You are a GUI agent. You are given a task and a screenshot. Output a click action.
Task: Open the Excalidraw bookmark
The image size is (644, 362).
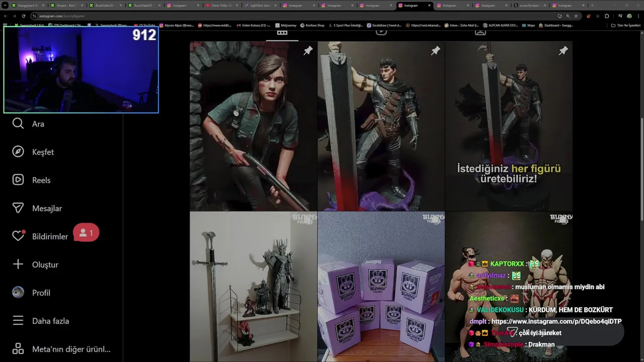point(384,25)
